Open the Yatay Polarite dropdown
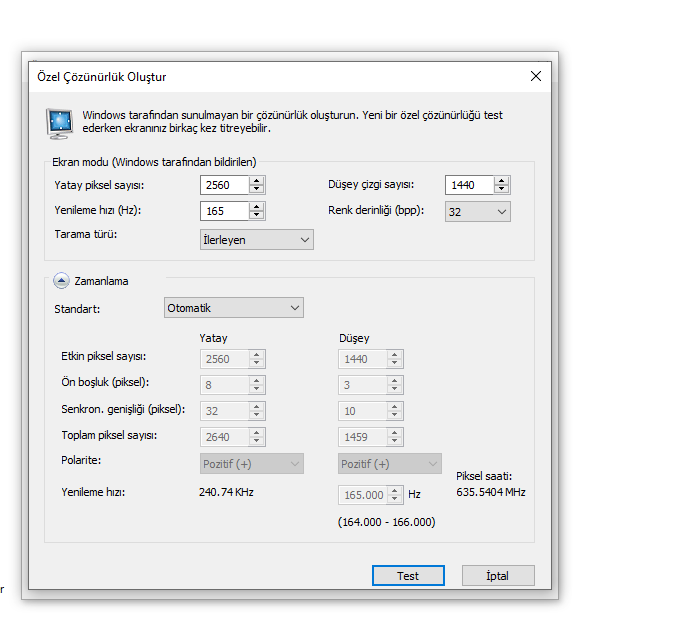Viewport: 677px width, 639px height. click(x=252, y=464)
